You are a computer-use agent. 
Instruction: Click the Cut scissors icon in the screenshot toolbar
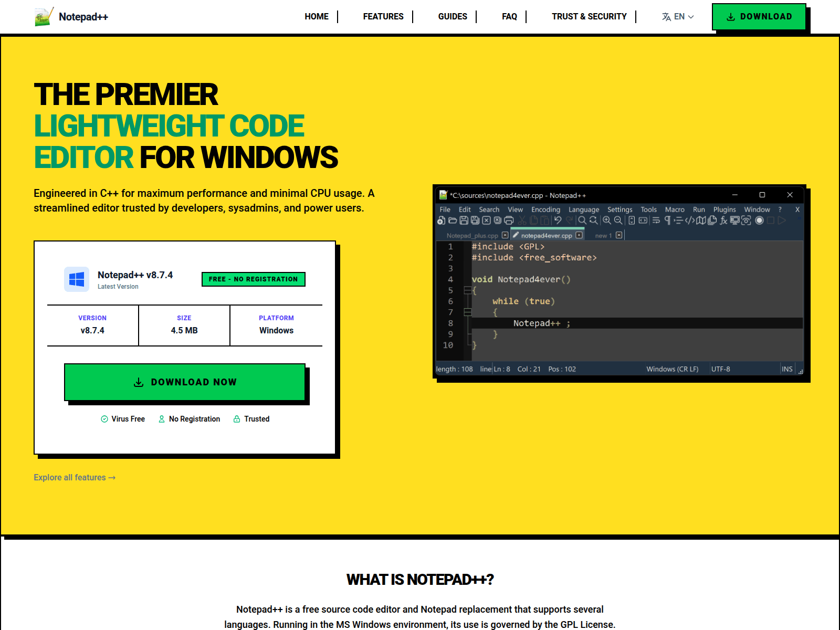point(522,220)
